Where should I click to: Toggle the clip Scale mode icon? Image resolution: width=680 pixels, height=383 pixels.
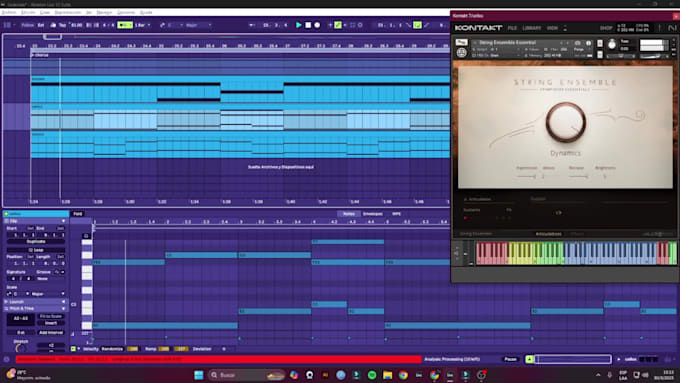pos(9,294)
